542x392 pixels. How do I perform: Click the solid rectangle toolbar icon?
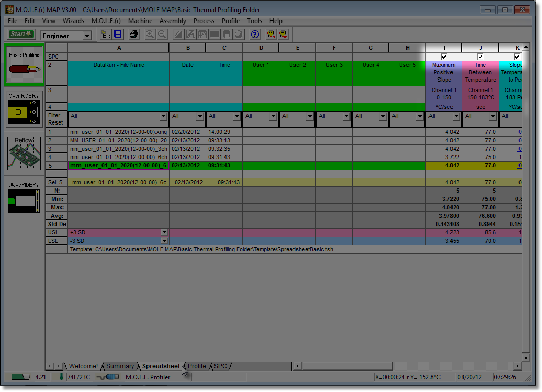(x=214, y=34)
